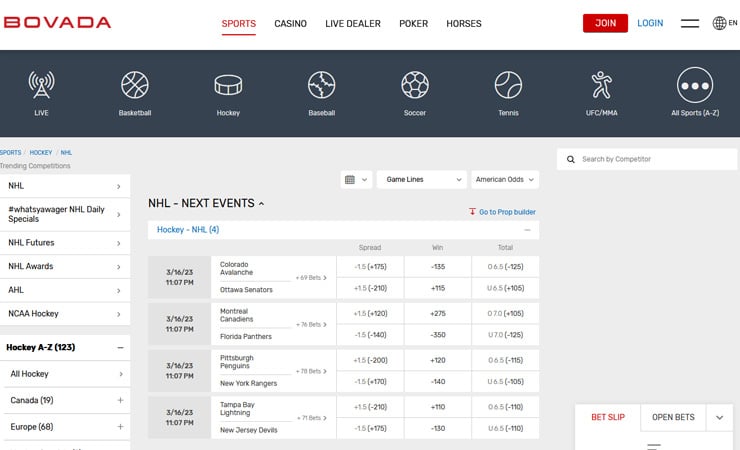The height and width of the screenshot is (450, 740).
Task: Click the Prop builder download icon
Action: (x=472, y=211)
